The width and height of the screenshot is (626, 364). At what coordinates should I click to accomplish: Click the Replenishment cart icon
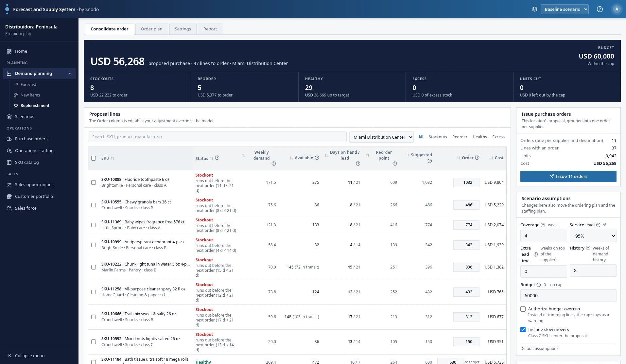pyautogui.click(x=16, y=106)
